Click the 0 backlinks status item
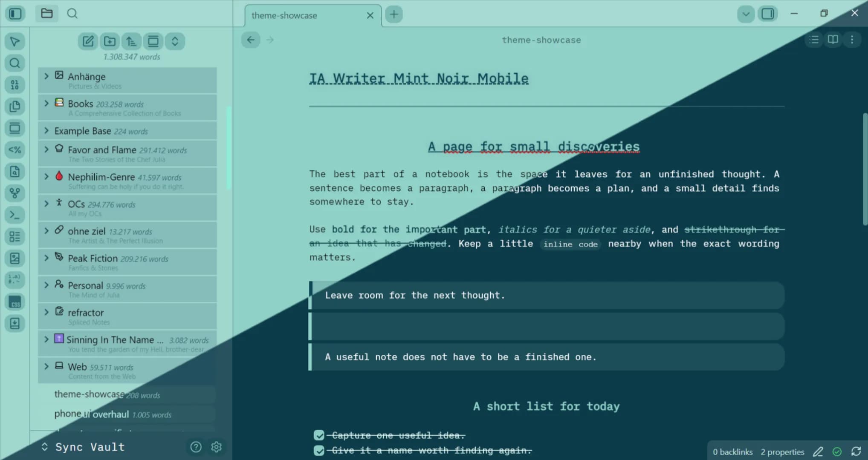 (733, 452)
